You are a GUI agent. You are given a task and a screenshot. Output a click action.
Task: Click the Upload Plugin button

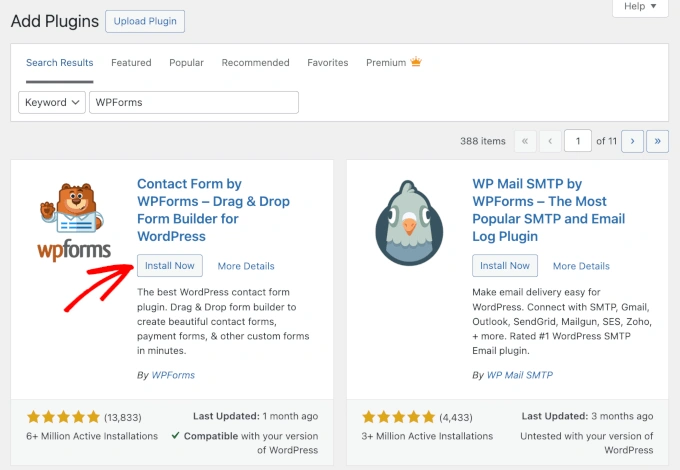(x=145, y=21)
